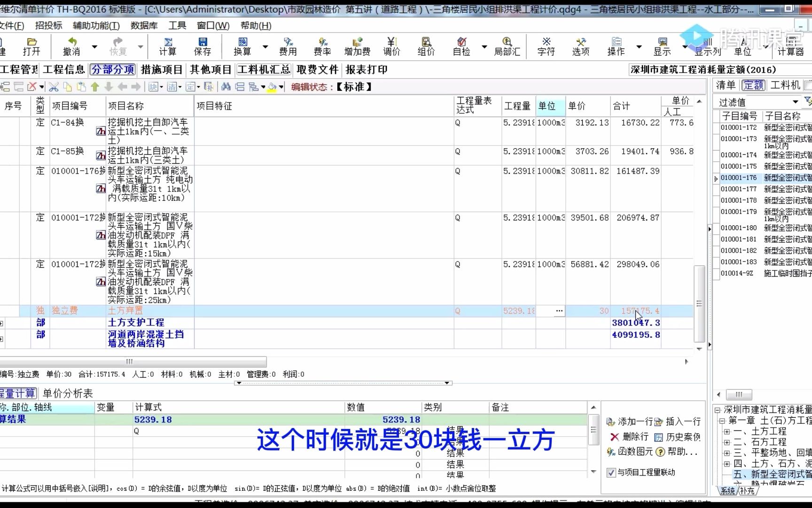Click the binoculars find icon
This screenshot has width=812, height=508.
tap(226, 87)
